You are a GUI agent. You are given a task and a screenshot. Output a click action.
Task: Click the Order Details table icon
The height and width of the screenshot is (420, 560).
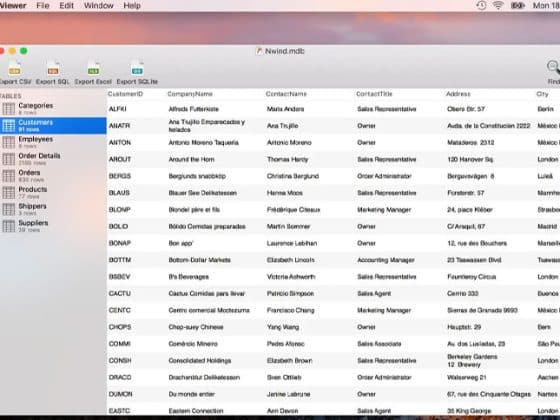[9, 159]
